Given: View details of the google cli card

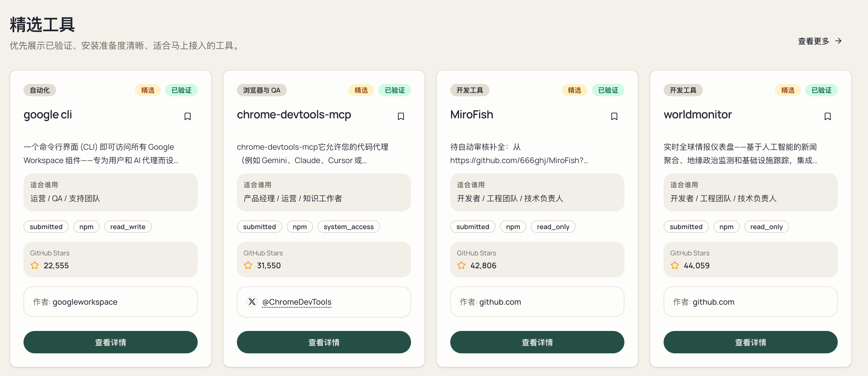Looking at the screenshot, I should pyautogui.click(x=110, y=342).
